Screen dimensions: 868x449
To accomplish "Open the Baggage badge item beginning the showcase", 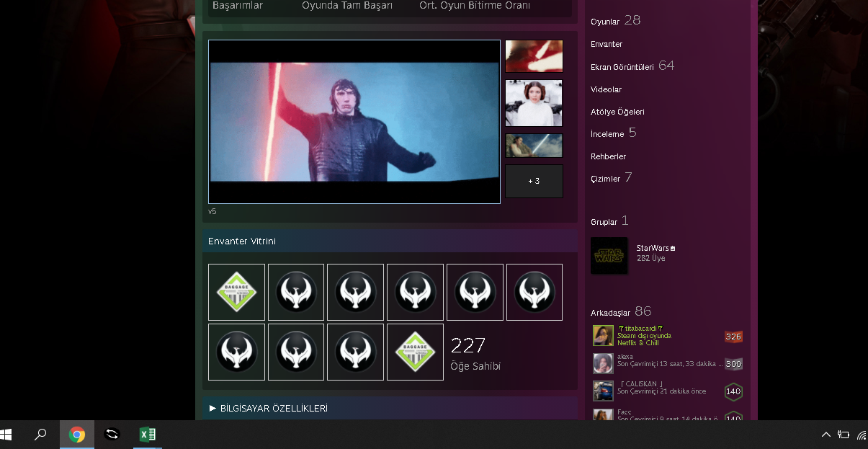I will [237, 292].
